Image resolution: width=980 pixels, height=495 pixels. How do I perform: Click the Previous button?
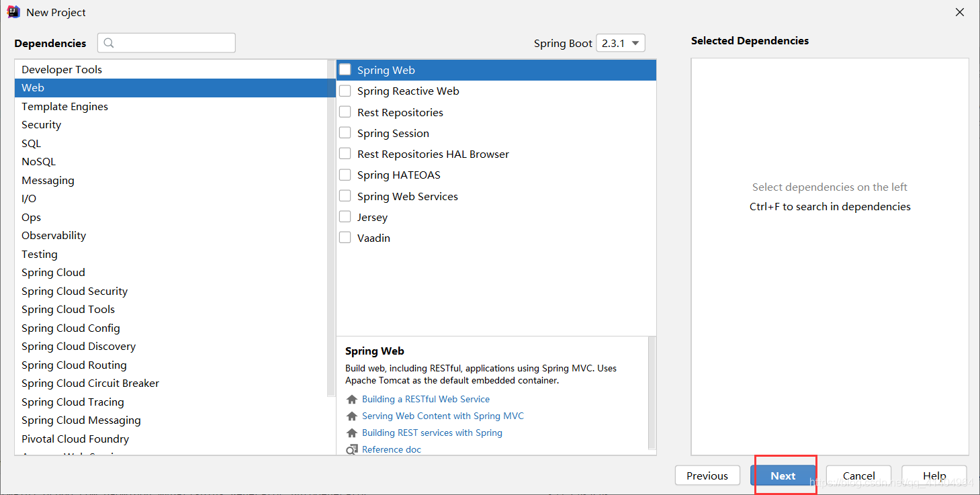pos(707,475)
